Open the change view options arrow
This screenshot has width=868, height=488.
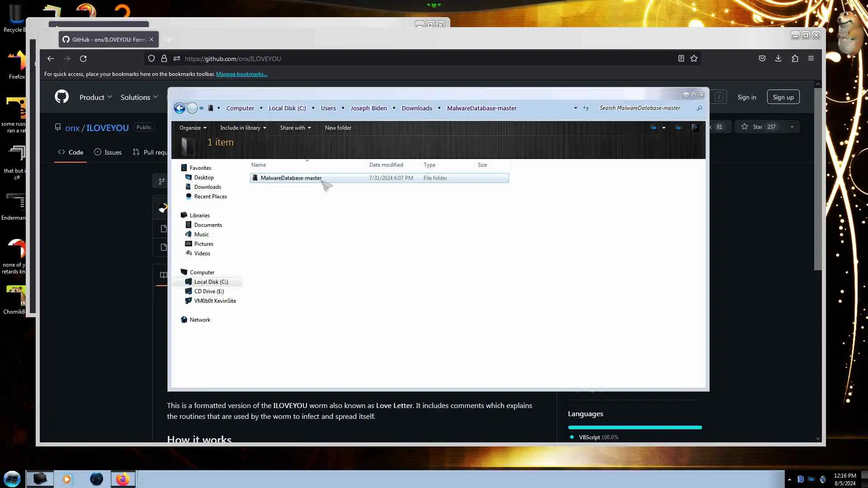[664, 128]
